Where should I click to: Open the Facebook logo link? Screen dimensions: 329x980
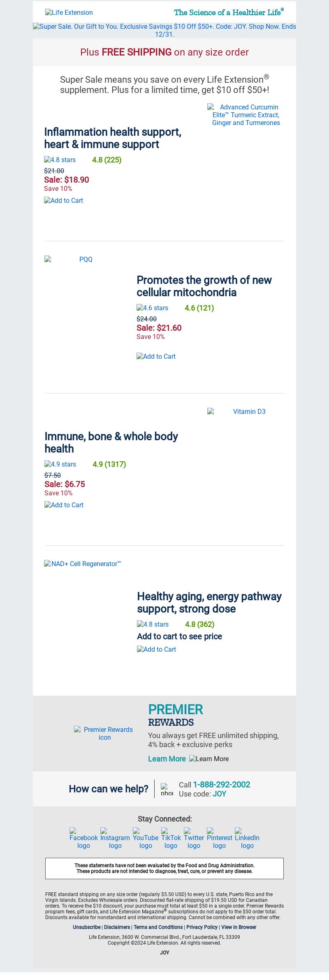83,838
